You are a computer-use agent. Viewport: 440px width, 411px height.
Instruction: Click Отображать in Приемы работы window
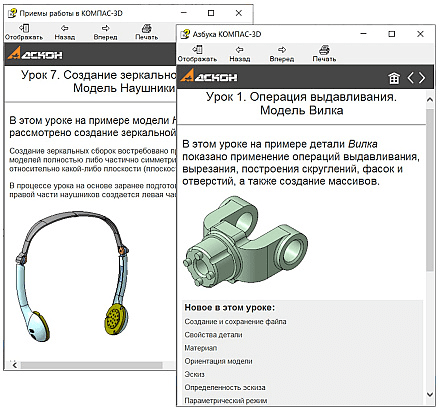click(24, 32)
